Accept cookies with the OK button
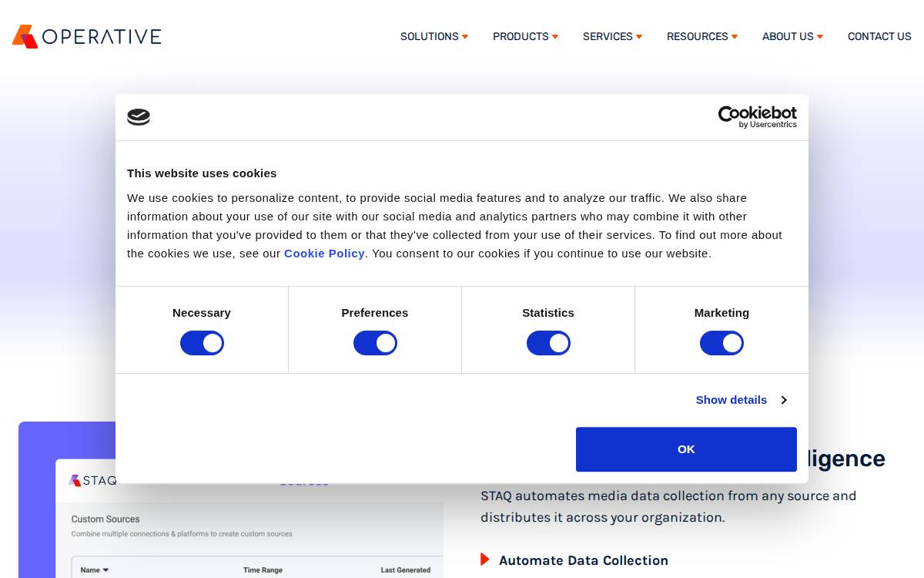 tap(686, 449)
